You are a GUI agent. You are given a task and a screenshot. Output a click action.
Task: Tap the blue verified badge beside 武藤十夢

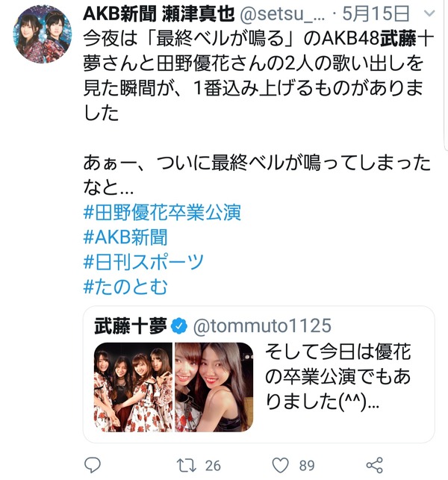point(179,326)
